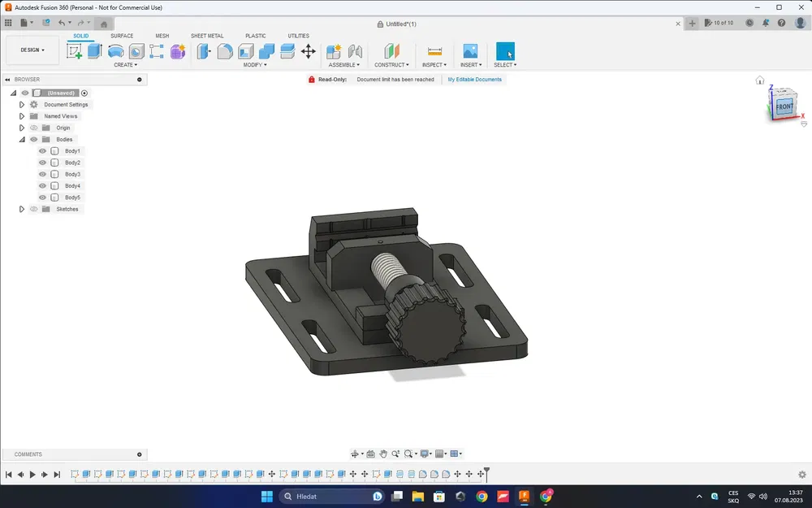Image resolution: width=812 pixels, height=508 pixels.
Task: Switch to the SURFACE tab
Action: click(122, 36)
